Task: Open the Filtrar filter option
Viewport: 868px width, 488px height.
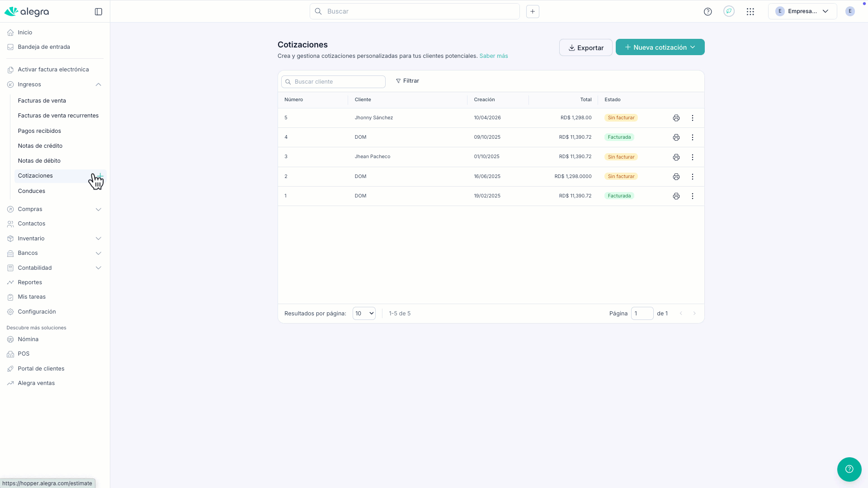Action: click(x=407, y=81)
